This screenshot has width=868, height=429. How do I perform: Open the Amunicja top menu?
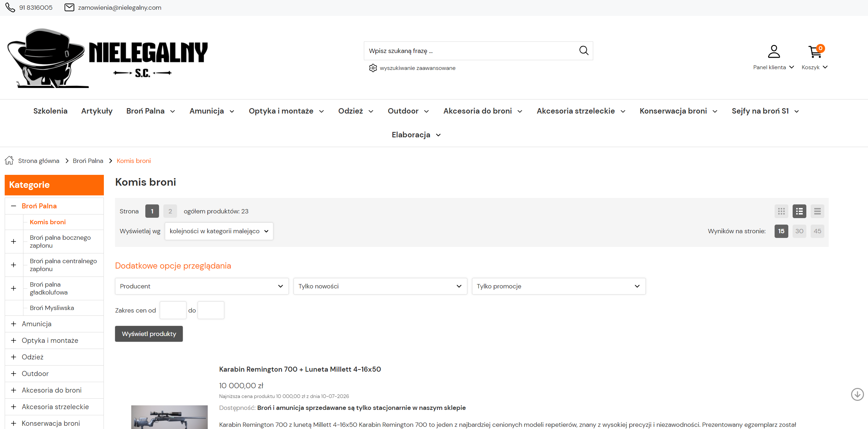(212, 111)
